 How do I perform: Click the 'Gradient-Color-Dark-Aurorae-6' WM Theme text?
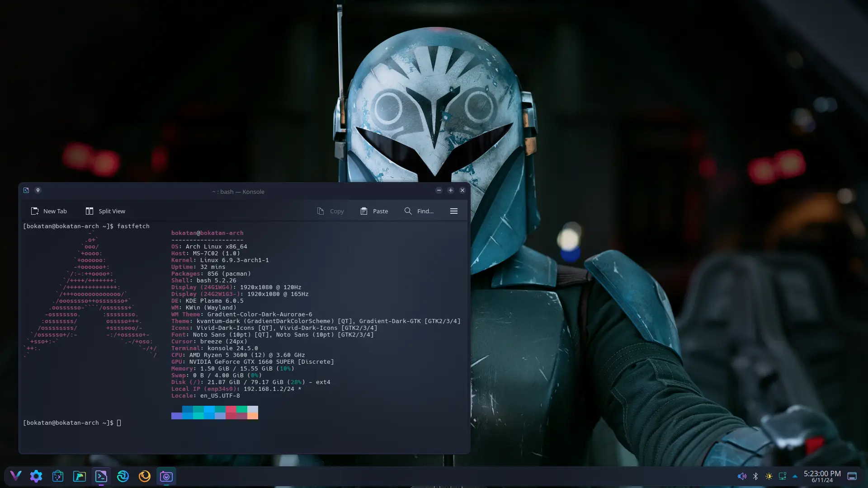point(259,314)
